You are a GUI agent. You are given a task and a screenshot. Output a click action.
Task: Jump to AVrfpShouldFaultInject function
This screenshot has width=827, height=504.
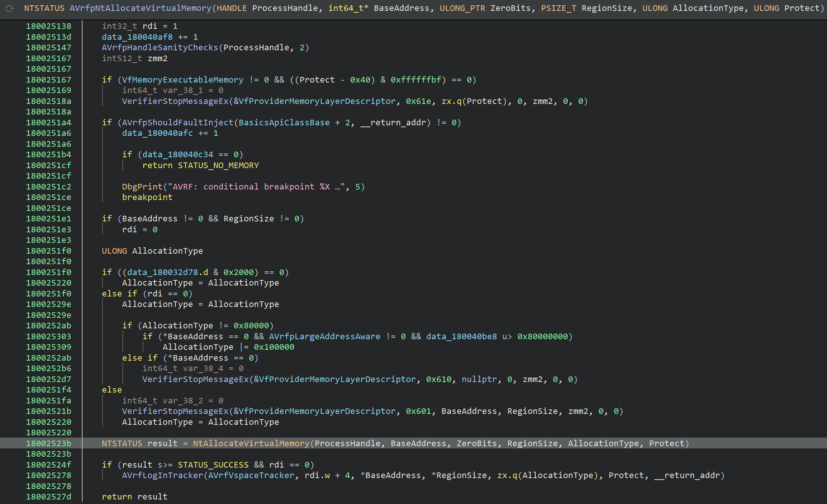[178, 123]
